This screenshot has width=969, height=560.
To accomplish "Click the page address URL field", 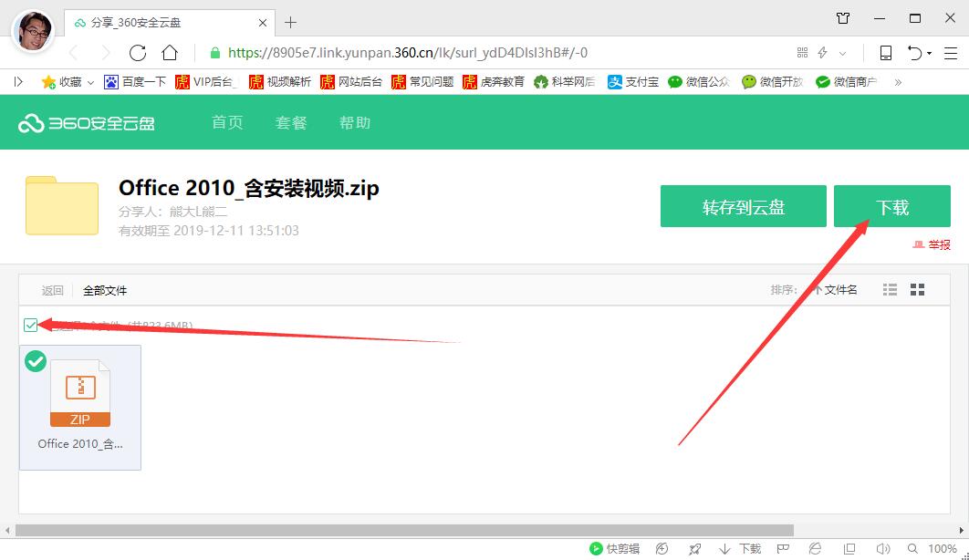I will [x=408, y=53].
